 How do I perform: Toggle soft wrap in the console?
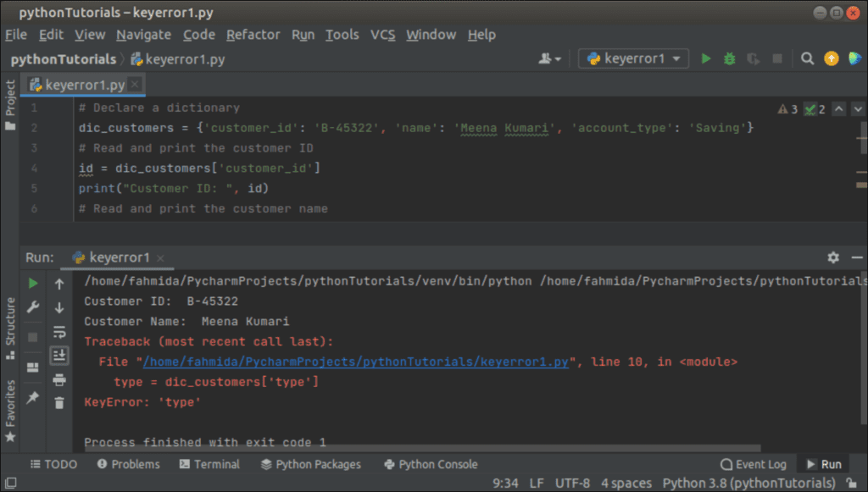click(x=58, y=333)
